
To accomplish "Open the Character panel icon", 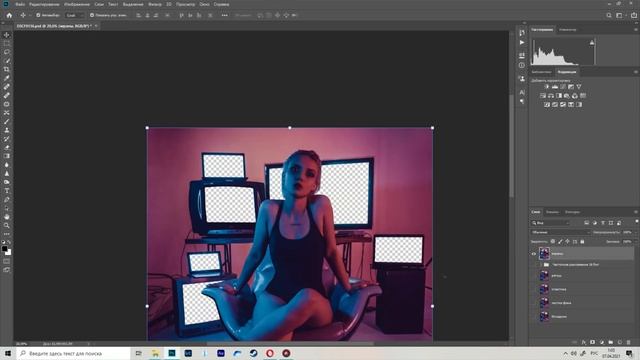I will click(x=522, y=92).
